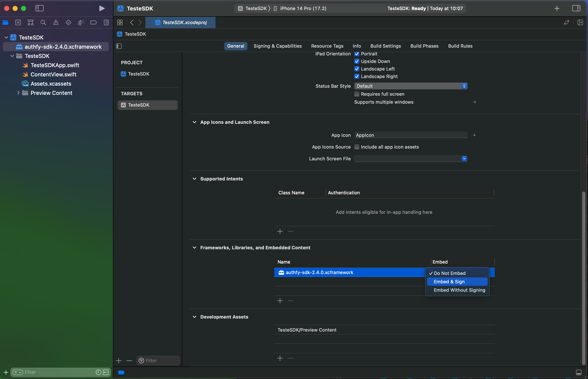
Task: Choose iPhone 14 Pro run destination
Action: (x=300, y=8)
